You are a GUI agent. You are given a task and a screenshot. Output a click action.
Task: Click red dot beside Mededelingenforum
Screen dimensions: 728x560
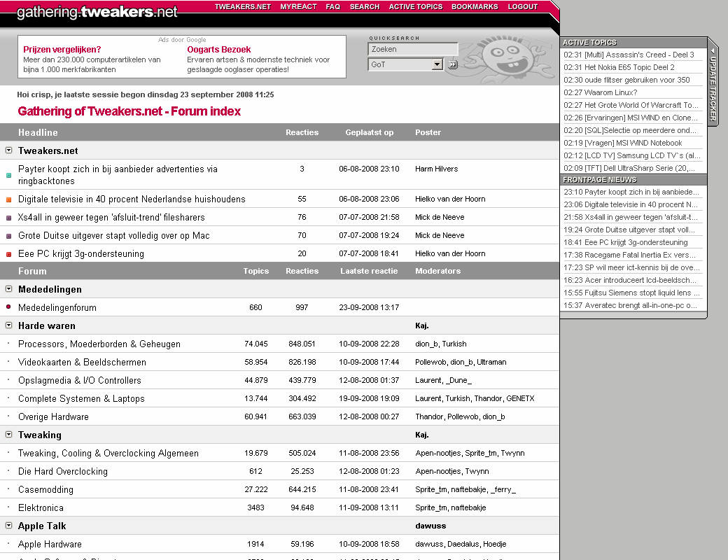pos(8,307)
